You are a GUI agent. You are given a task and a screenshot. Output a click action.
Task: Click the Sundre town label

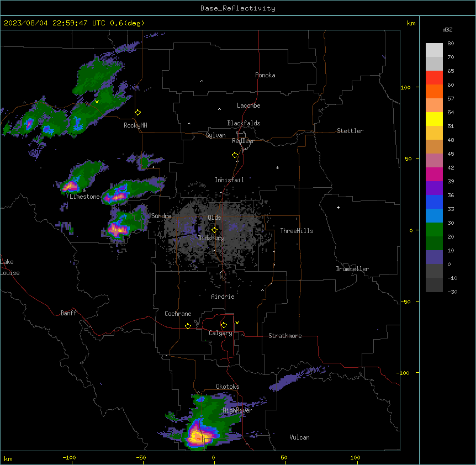[x=161, y=216]
